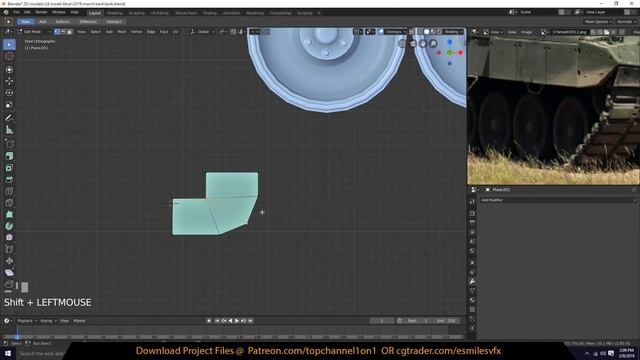Open the Add Modifier dropdown
The image size is (640, 360).
558,200
